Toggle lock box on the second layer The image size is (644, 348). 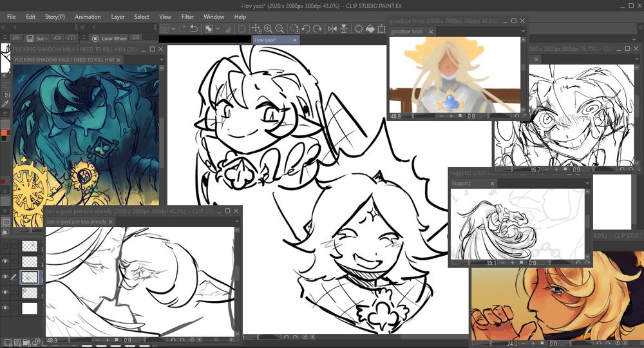14,261
